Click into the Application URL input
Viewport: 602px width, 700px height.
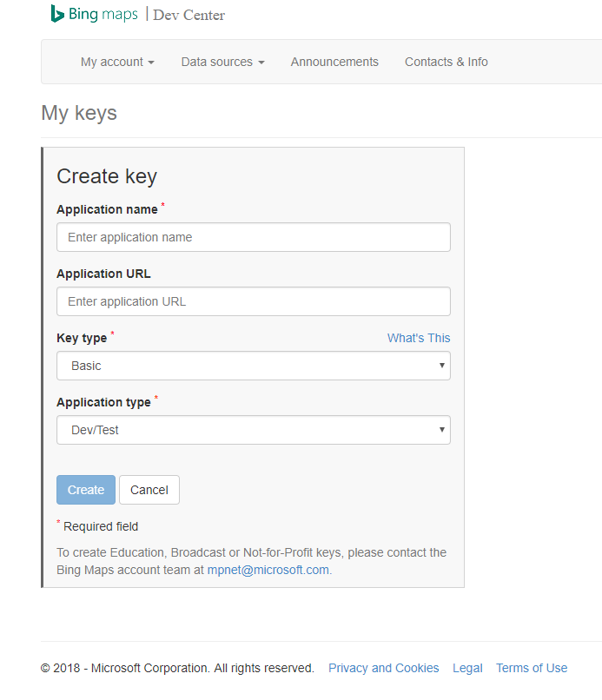click(x=253, y=301)
